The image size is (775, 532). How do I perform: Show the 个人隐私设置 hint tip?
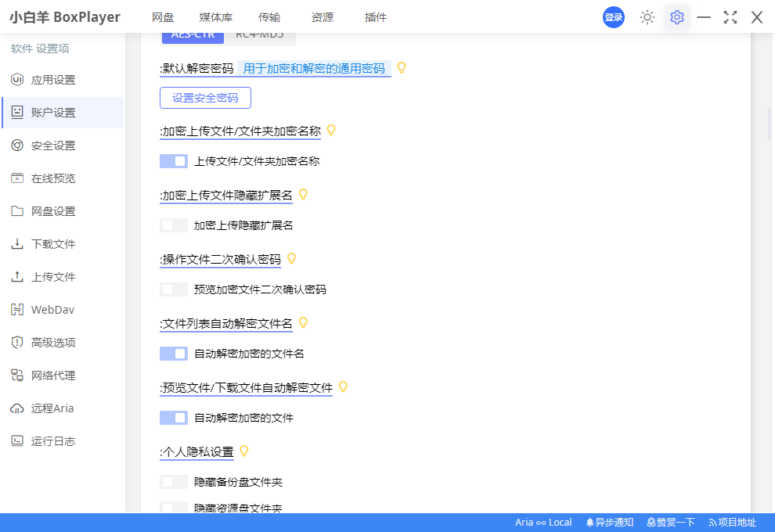click(x=243, y=451)
